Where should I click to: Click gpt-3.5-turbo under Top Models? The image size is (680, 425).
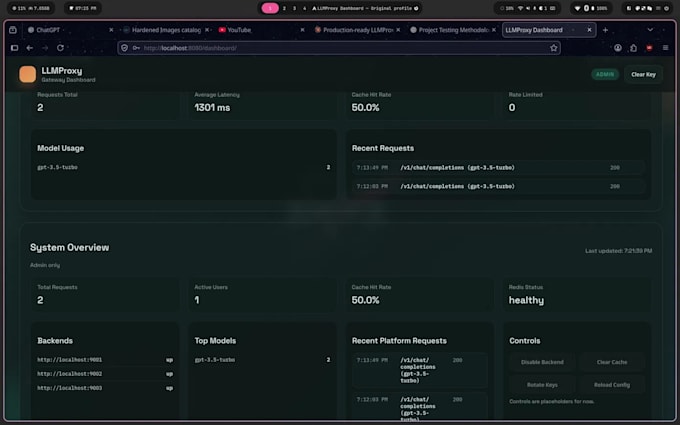(215, 360)
